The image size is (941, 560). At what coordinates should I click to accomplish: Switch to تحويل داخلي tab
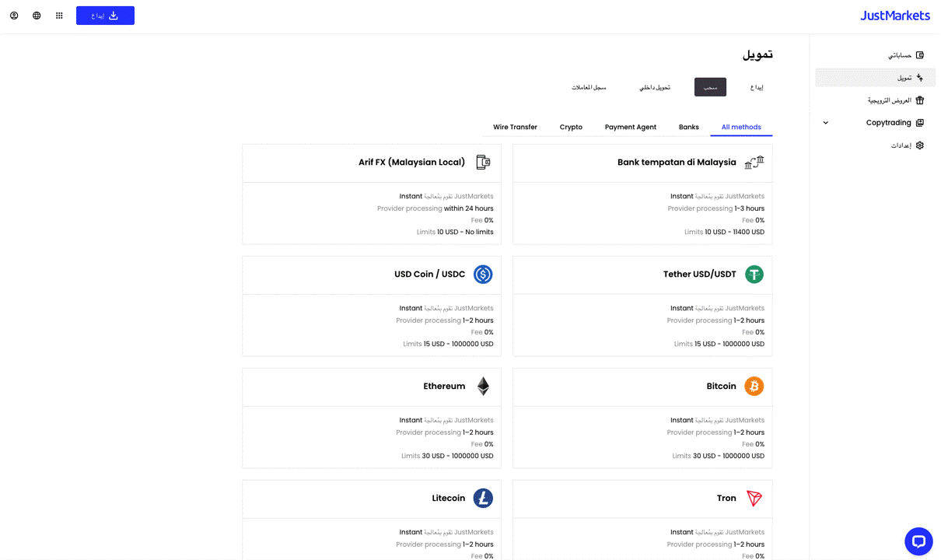click(x=655, y=87)
